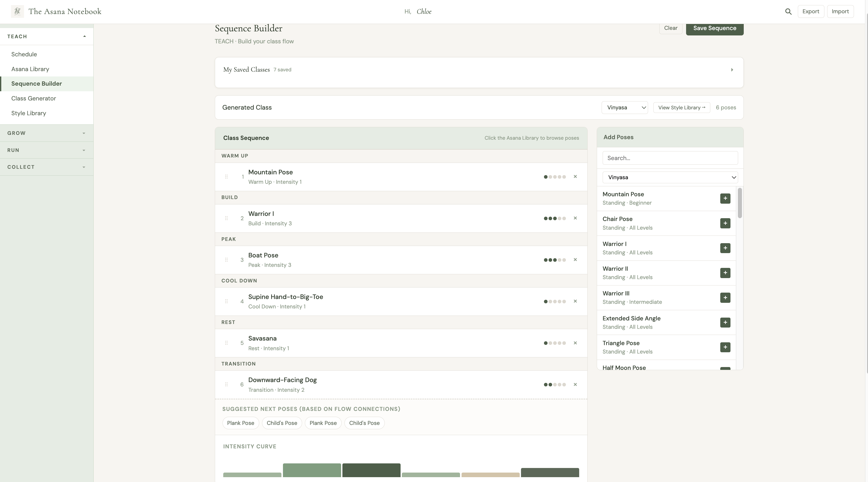Viewport: 868px width, 482px height.
Task: Select Sequence Builder in the sidebar
Action: [47, 84]
